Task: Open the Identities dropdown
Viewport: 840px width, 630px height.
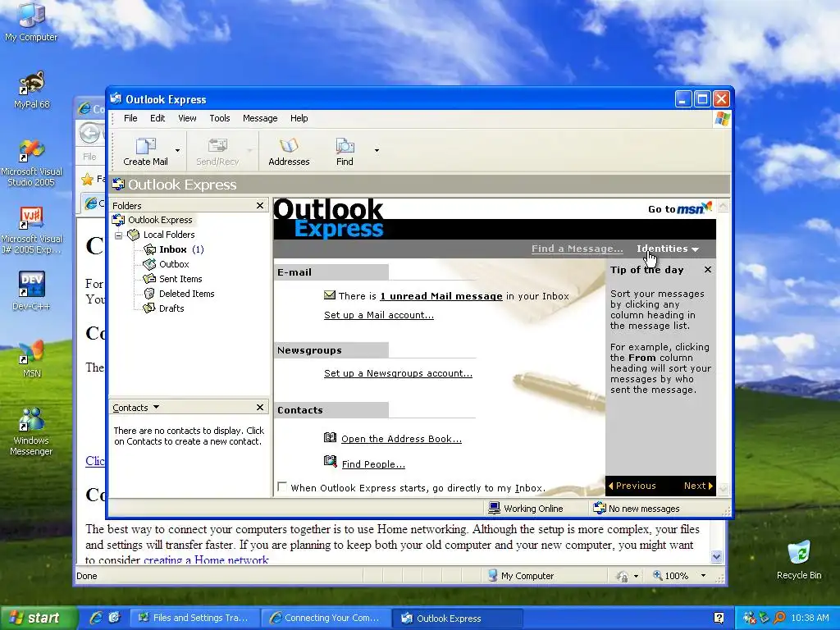Action: point(668,249)
